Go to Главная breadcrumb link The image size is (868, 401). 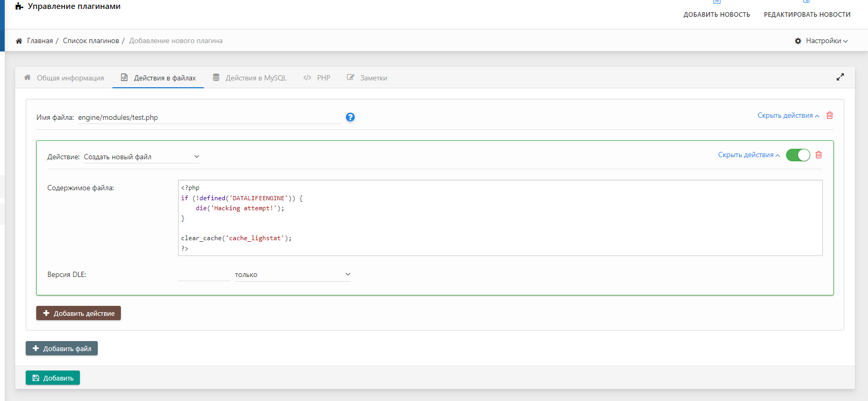tap(40, 40)
